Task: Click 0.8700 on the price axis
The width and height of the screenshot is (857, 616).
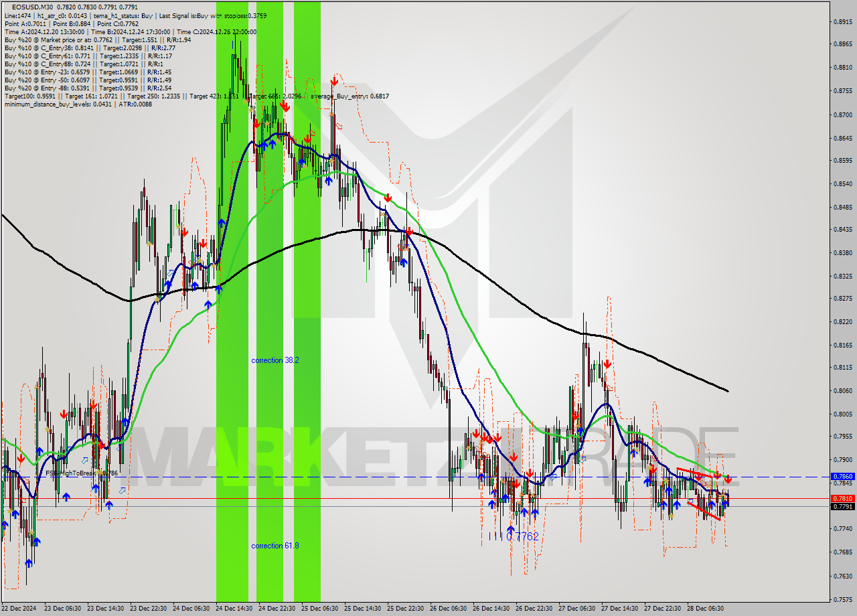Action: (843, 114)
